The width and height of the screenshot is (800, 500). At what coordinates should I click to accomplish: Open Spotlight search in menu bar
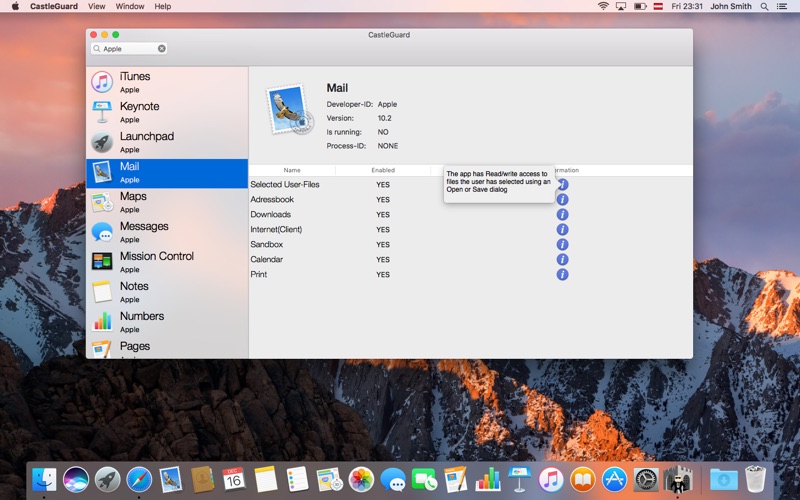coord(764,6)
